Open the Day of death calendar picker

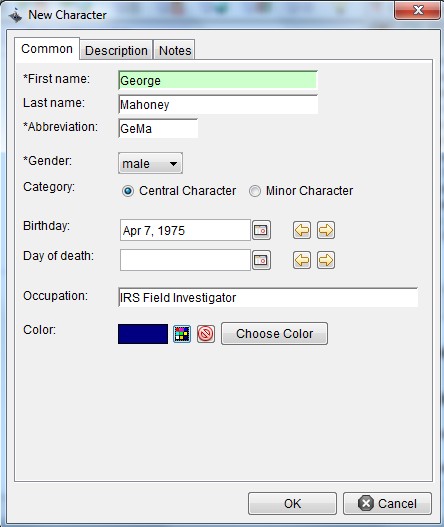tap(261, 260)
